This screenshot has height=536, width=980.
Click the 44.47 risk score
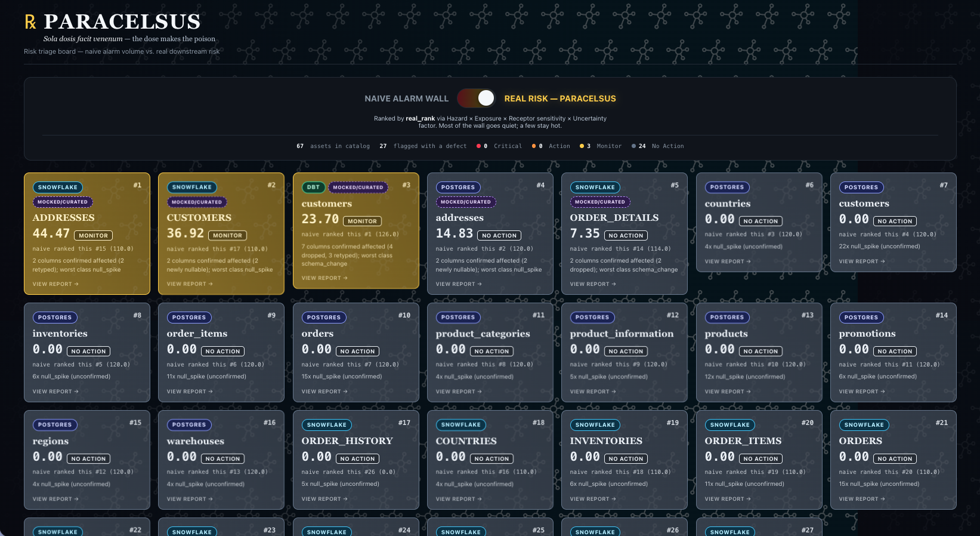[x=51, y=233]
